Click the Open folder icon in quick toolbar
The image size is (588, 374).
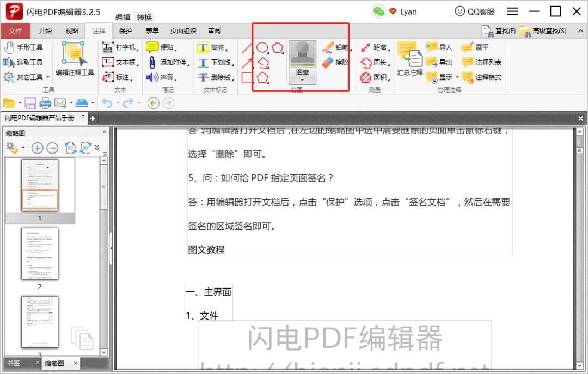click(9, 103)
